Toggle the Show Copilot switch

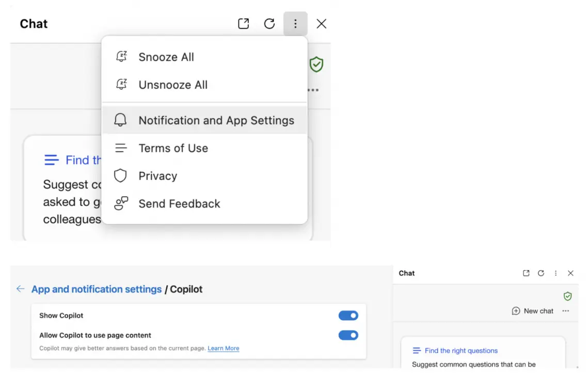click(x=348, y=316)
